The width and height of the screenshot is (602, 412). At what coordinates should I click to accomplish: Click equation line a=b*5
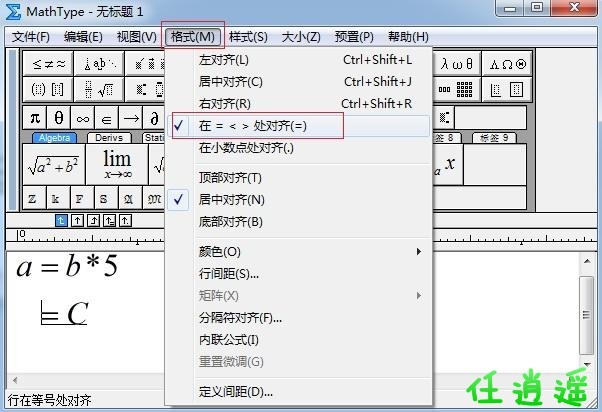pos(67,266)
